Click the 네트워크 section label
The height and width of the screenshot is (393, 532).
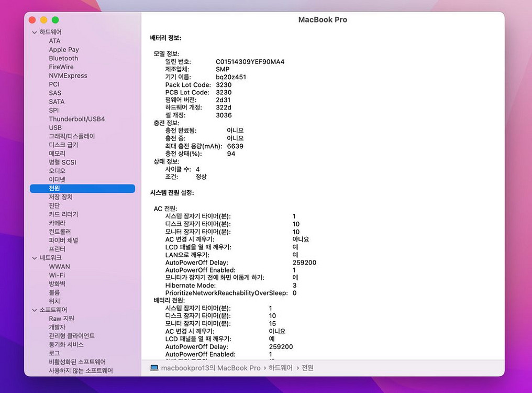[x=51, y=258]
